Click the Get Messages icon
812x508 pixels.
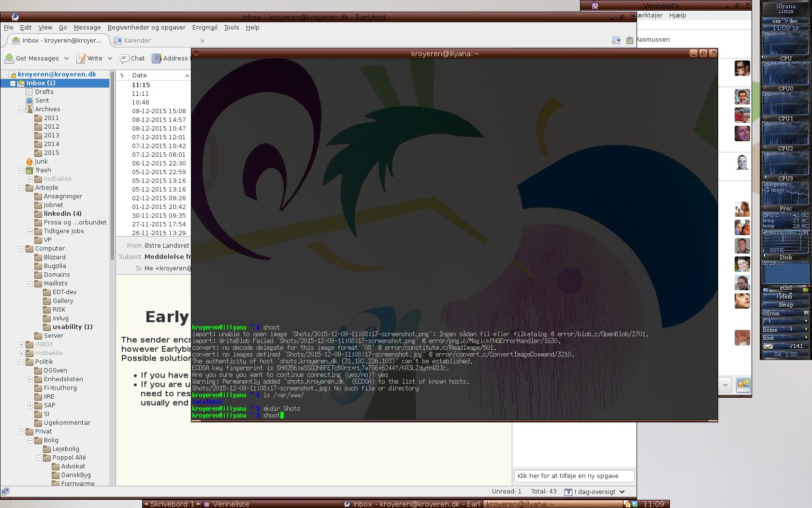click(9, 59)
